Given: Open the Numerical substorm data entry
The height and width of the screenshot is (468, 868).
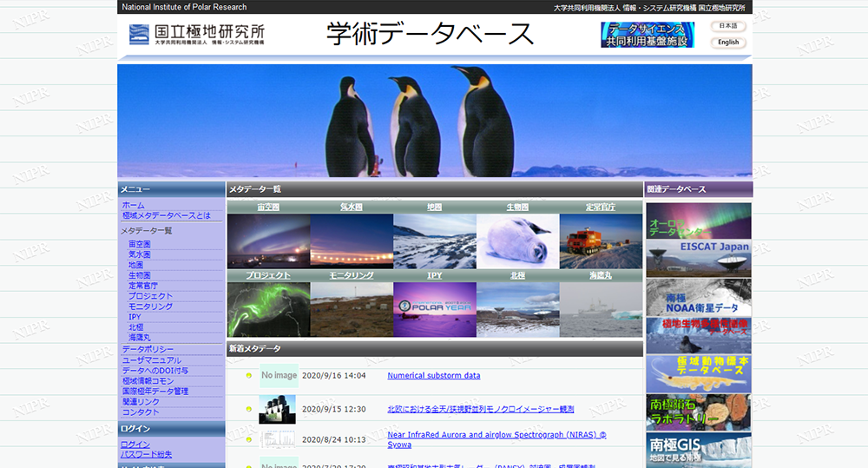Looking at the screenshot, I should 433,376.
